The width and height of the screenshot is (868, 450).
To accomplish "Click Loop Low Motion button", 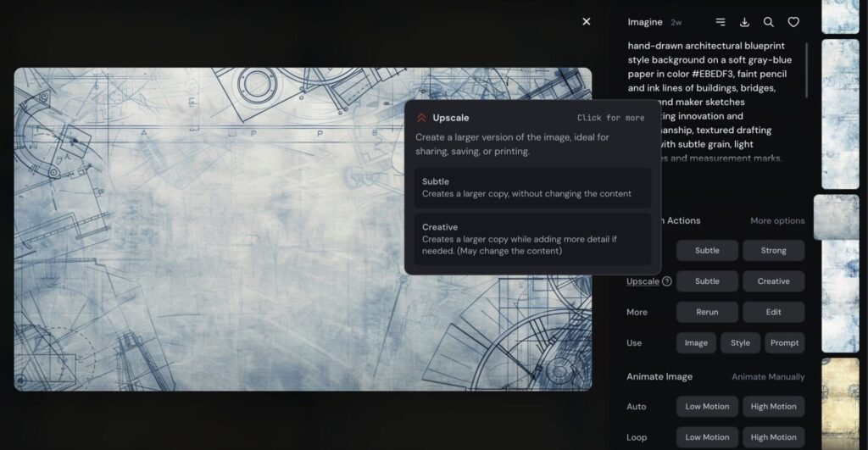I will 707,437.
